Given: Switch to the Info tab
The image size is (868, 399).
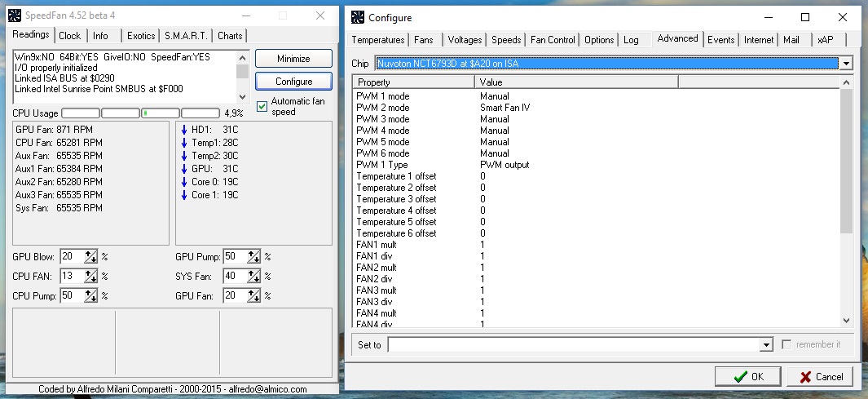Looking at the screenshot, I should point(101,35).
